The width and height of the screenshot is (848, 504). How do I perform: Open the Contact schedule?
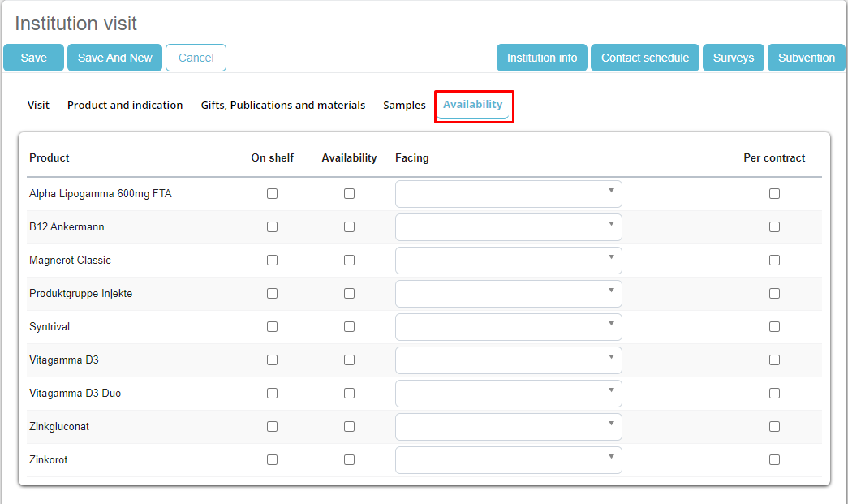tap(644, 58)
